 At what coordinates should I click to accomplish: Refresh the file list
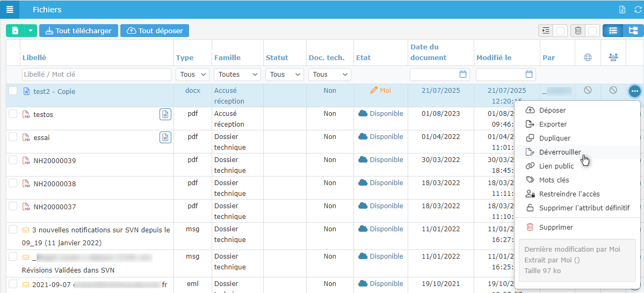(x=638, y=10)
